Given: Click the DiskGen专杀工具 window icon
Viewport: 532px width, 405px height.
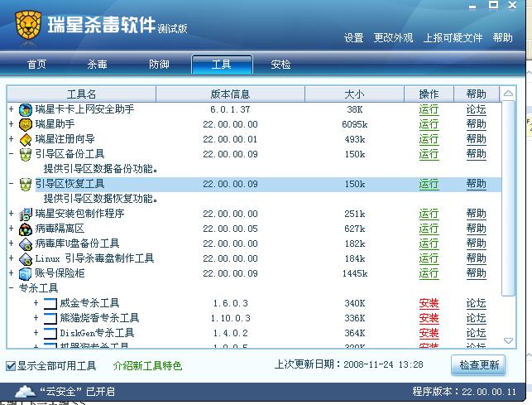Looking at the screenshot, I should pyautogui.click(x=50, y=333).
